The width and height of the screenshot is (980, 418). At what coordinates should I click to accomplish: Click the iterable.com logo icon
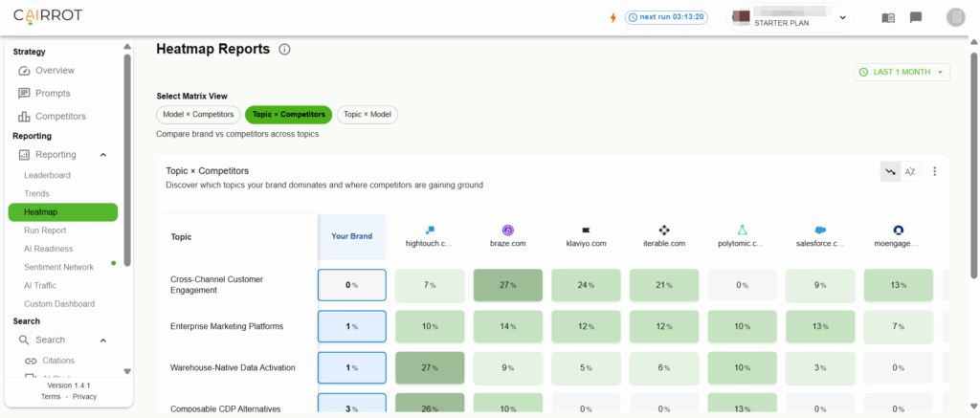664,230
